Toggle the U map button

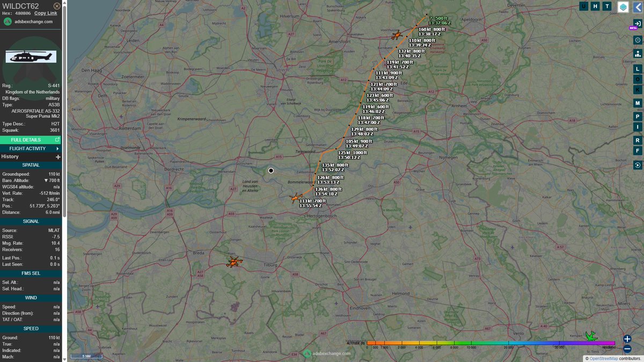pos(583,6)
